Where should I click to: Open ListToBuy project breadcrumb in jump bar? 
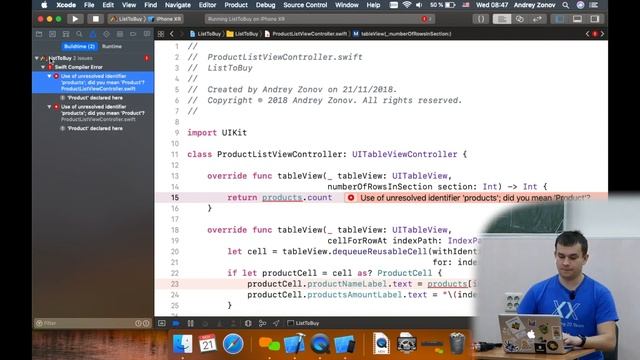click(x=206, y=34)
